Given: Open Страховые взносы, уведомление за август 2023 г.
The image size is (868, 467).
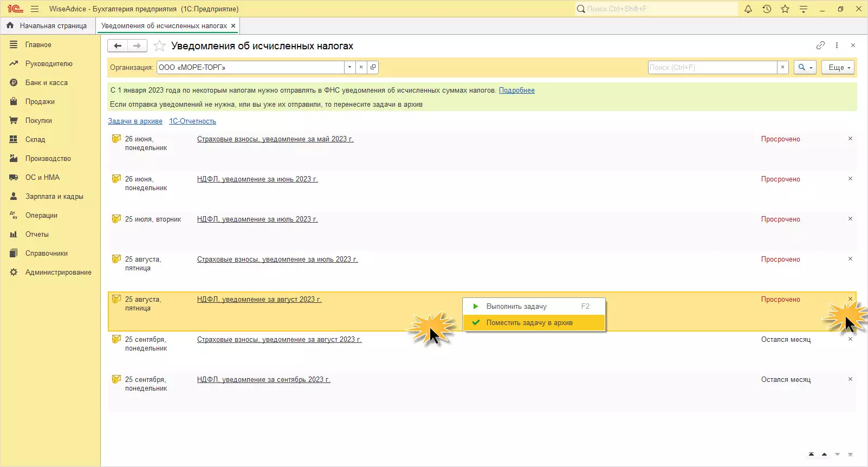Looking at the screenshot, I should coord(280,340).
